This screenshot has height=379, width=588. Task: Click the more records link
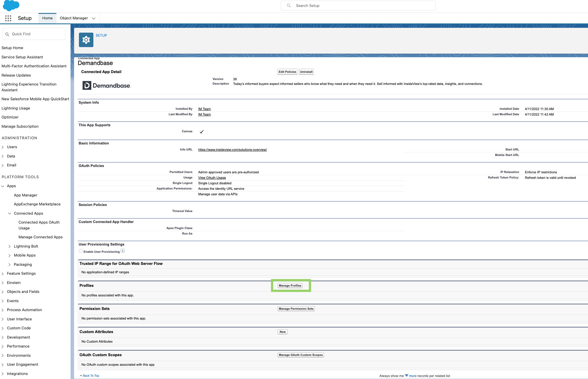413,376
